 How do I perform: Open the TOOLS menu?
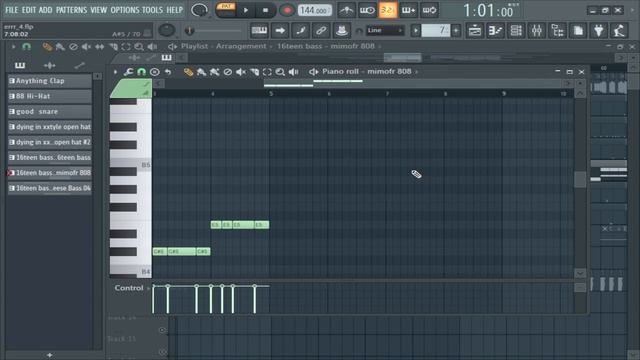point(152,10)
